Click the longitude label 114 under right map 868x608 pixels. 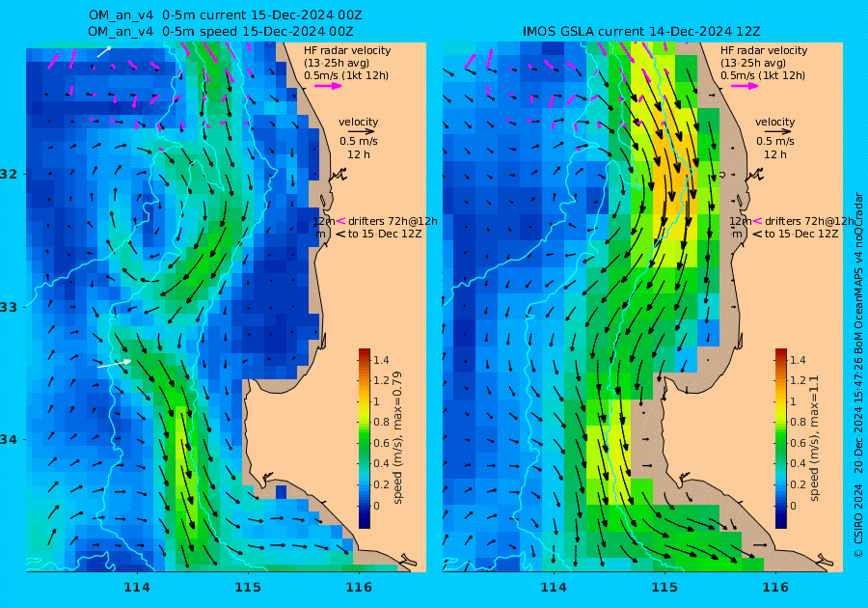point(553,588)
